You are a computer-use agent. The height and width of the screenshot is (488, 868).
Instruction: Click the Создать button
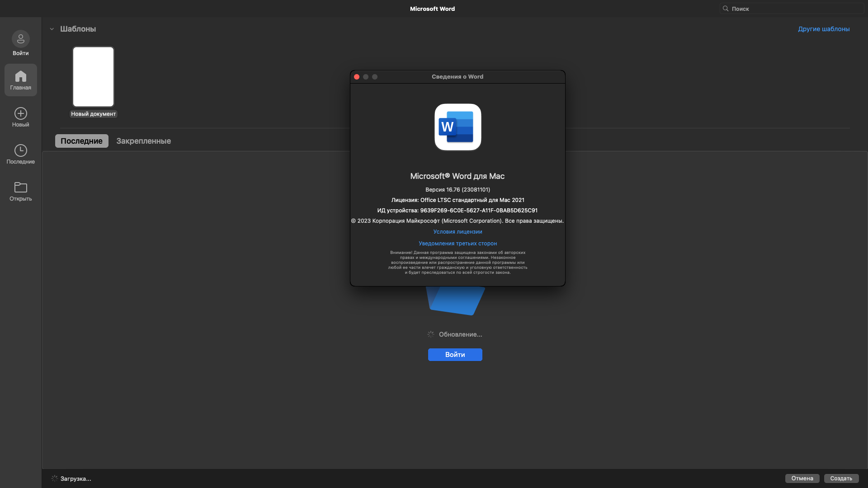click(841, 479)
